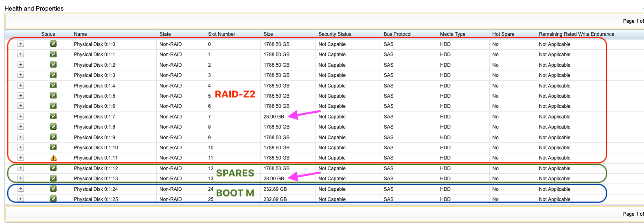Sort table by Bus Protocol header
This screenshot has width=644, height=223.
(397, 34)
